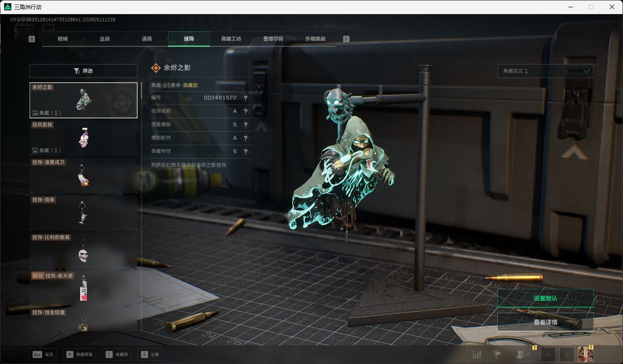Image resolution: width=623 pixels, height=364 pixels.
Task: Click the help icon beside 编号
Action: 245,98
